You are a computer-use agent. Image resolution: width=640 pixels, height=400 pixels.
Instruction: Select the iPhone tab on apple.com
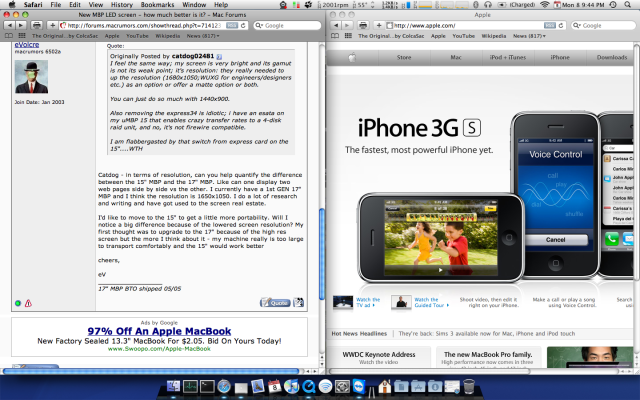pos(560,58)
